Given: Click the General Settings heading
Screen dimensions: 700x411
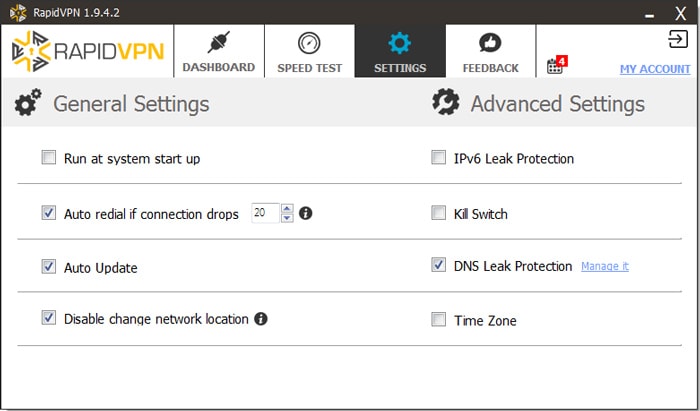Looking at the screenshot, I should [x=131, y=104].
